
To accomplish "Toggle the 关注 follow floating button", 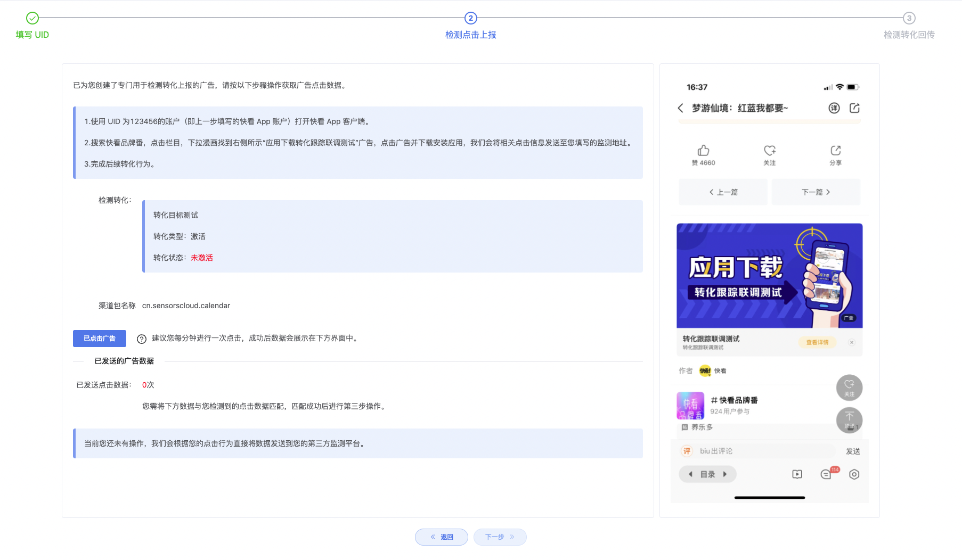I will tap(849, 388).
